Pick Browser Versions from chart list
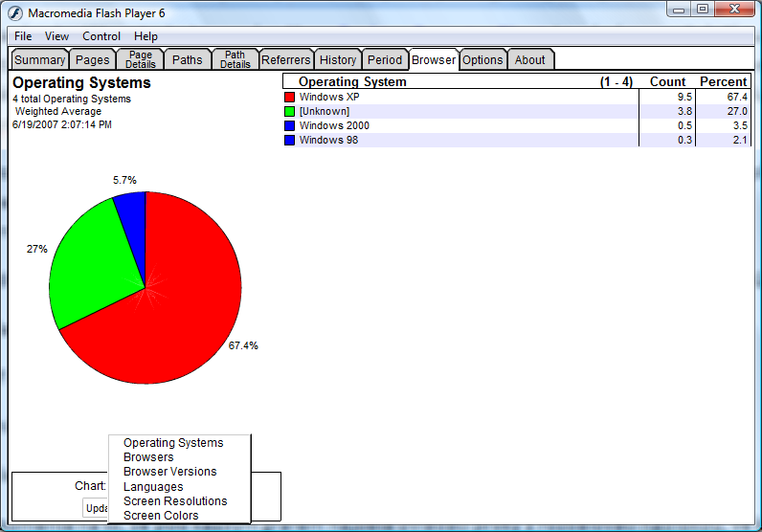This screenshot has width=762, height=532. point(170,472)
